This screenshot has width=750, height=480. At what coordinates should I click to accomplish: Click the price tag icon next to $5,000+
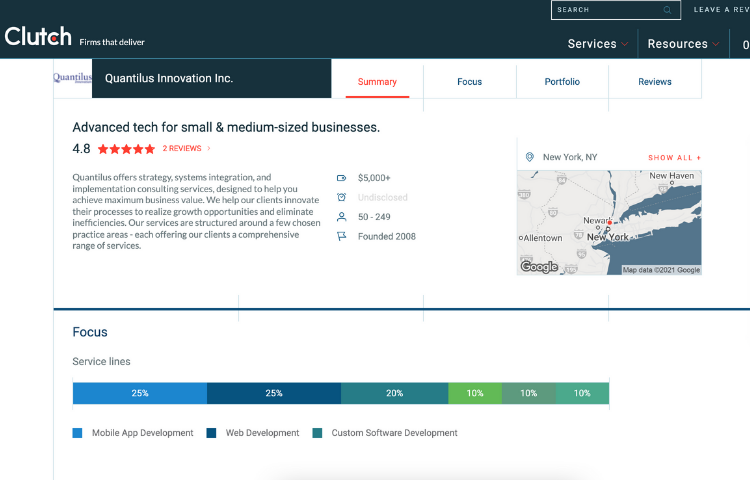pyautogui.click(x=341, y=178)
